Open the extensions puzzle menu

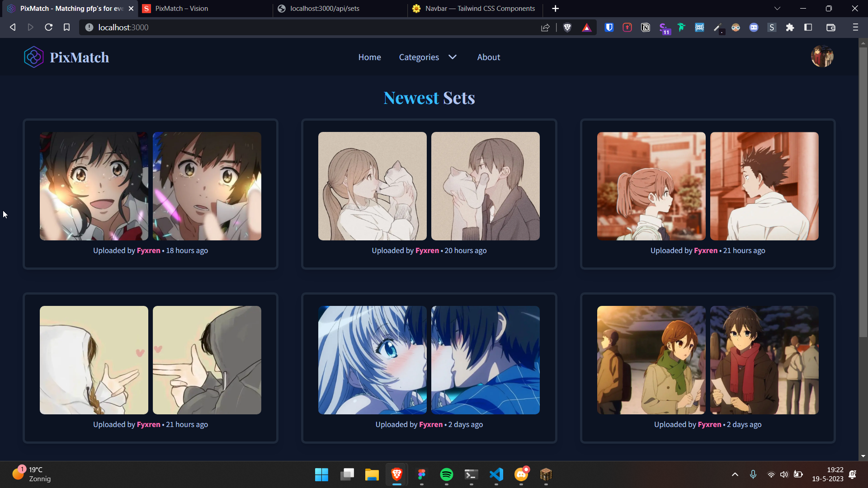pyautogui.click(x=790, y=28)
